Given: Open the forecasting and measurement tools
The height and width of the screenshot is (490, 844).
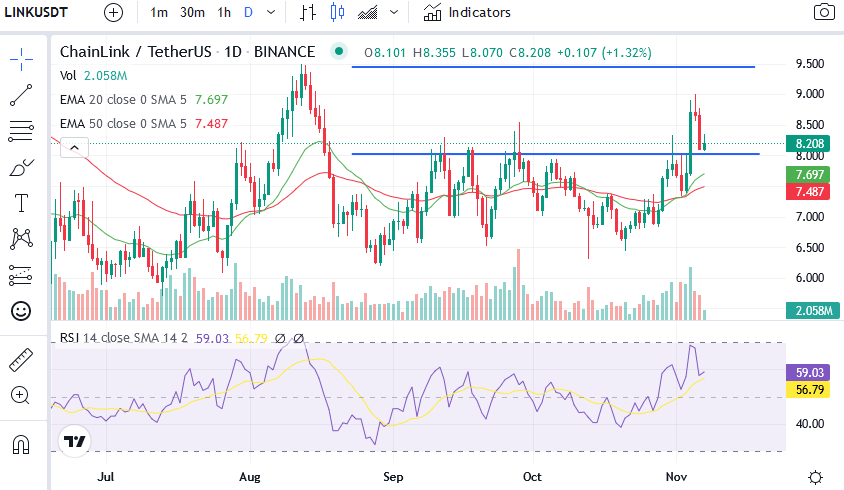Looking at the screenshot, I should 22,275.
